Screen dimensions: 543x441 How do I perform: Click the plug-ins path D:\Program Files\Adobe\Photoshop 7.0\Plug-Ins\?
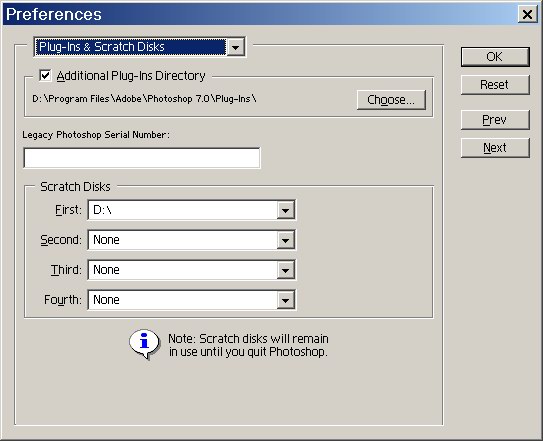coord(144,99)
